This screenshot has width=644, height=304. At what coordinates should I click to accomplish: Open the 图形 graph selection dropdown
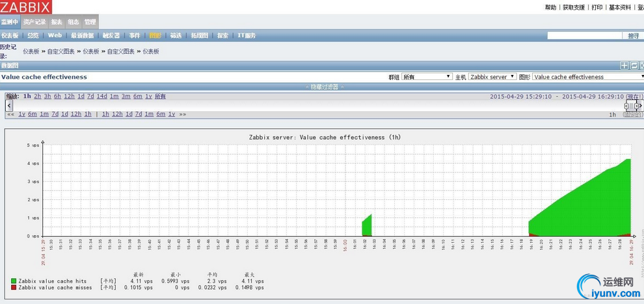tap(589, 77)
